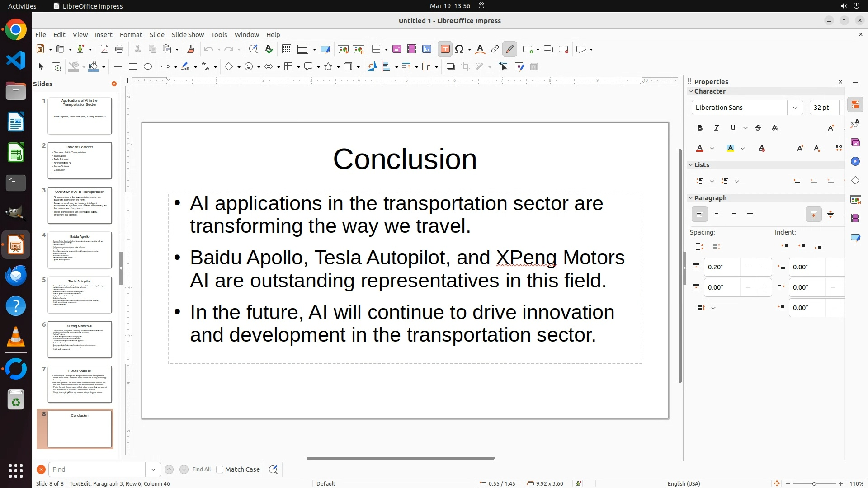Click the Insert Special Character icon
This screenshot has width=868, height=488.
tap(460, 49)
